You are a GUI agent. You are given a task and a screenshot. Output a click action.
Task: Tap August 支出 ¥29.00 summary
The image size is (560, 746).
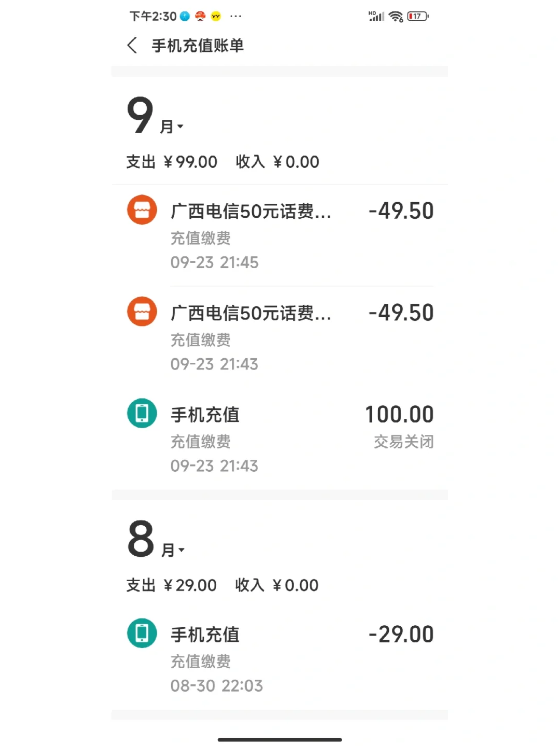tap(172, 585)
